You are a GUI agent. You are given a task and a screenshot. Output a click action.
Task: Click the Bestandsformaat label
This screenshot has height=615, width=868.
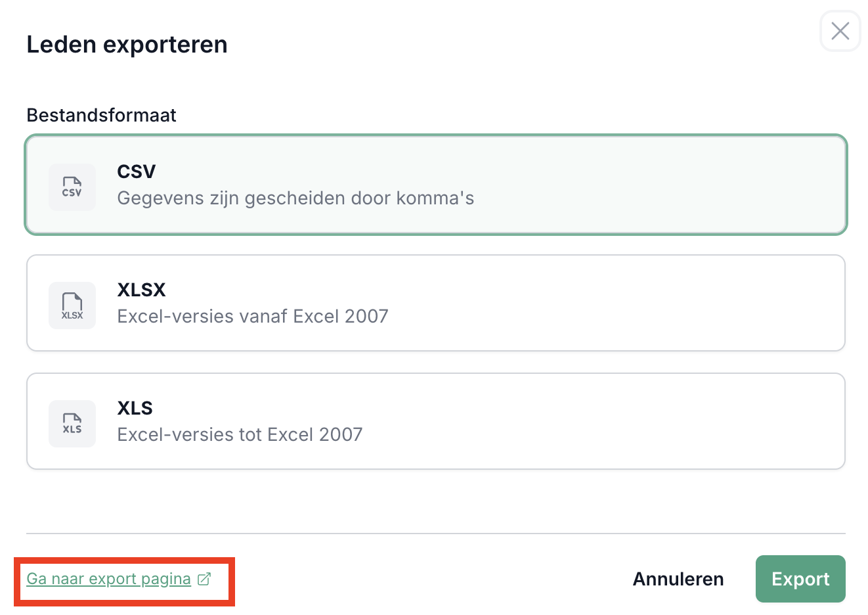coord(101,115)
